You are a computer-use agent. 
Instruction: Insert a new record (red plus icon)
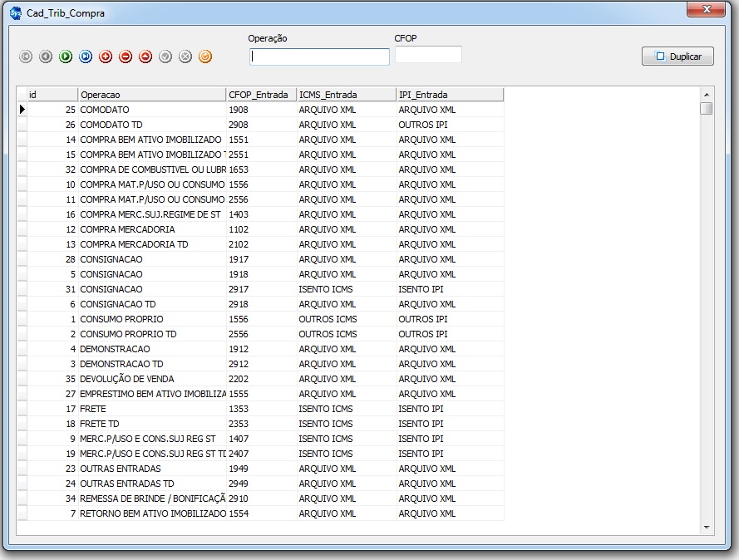tap(106, 56)
